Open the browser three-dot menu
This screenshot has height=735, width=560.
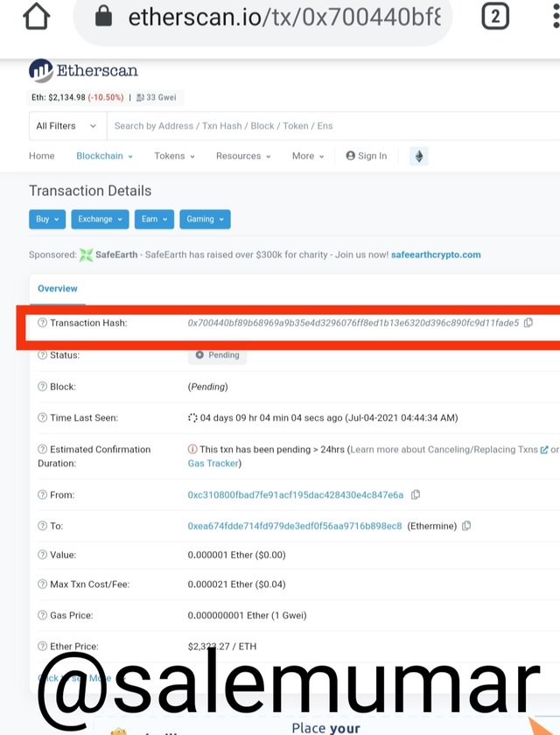(556, 17)
